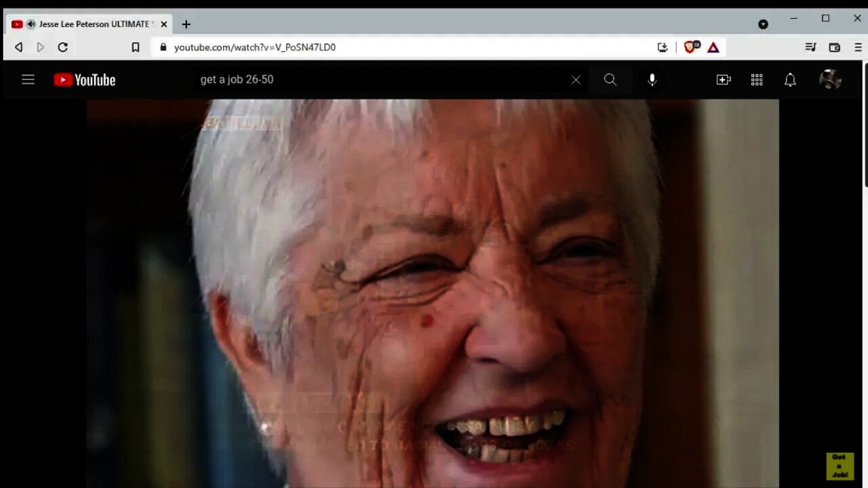View site info via the padlock
The image size is (868, 488).
pyautogui.click(x=163, y=47)
